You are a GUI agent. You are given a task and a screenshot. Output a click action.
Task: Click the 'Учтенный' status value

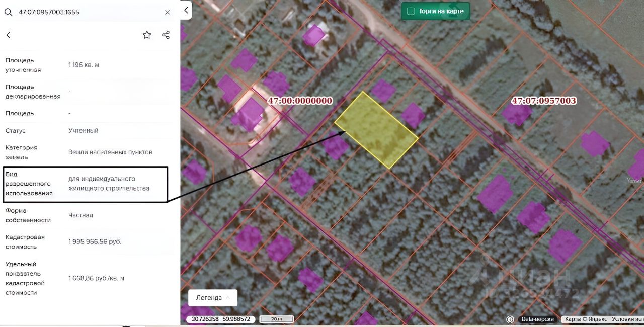[x=84, y=130]
